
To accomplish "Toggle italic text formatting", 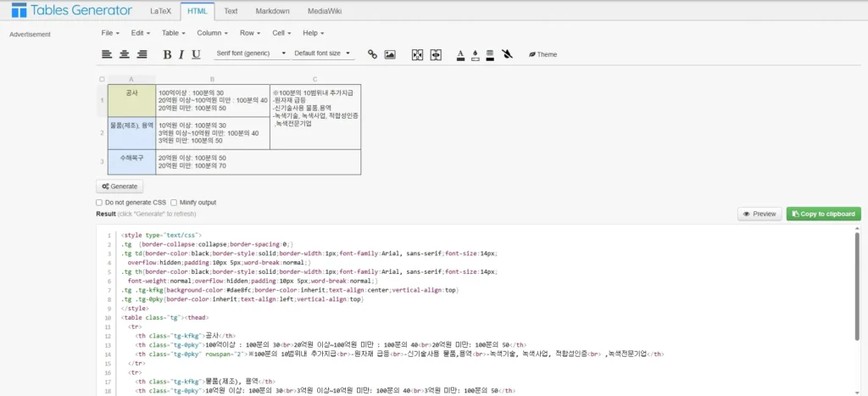I will (x=181, y=54).
